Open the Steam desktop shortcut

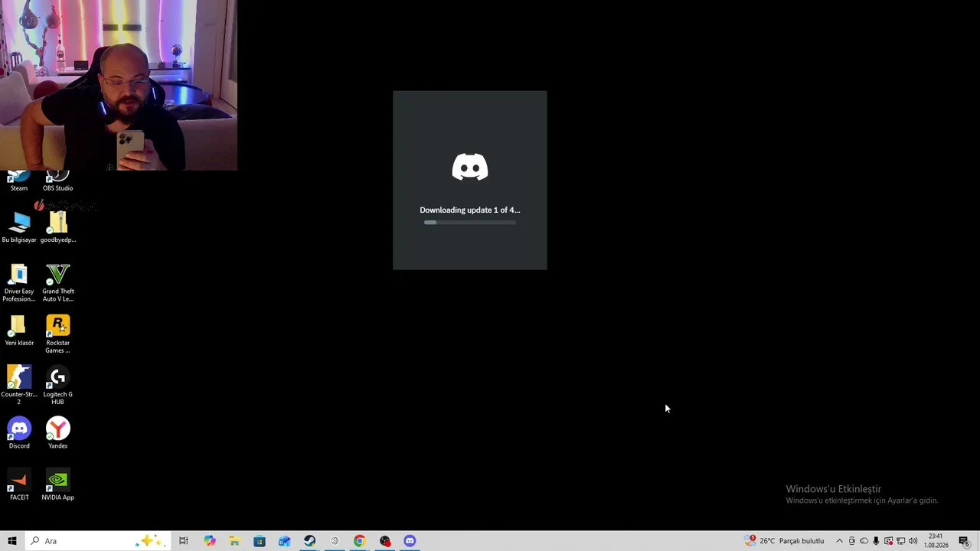19,181
